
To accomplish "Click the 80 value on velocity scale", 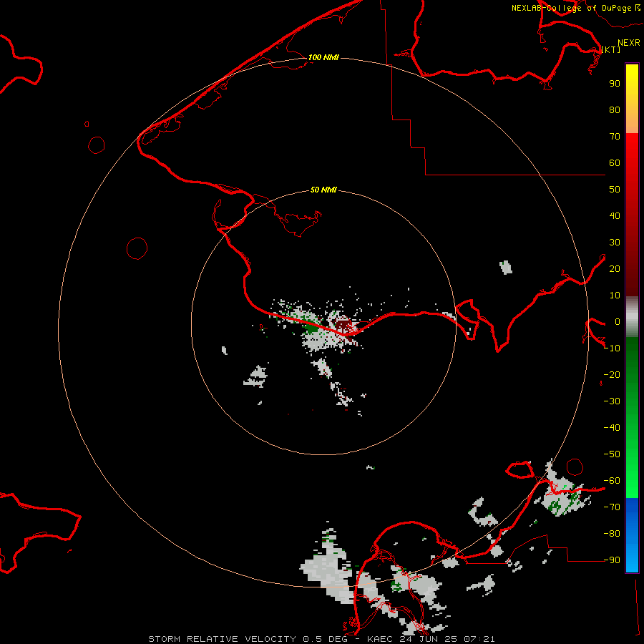I will tap(615, 109).
